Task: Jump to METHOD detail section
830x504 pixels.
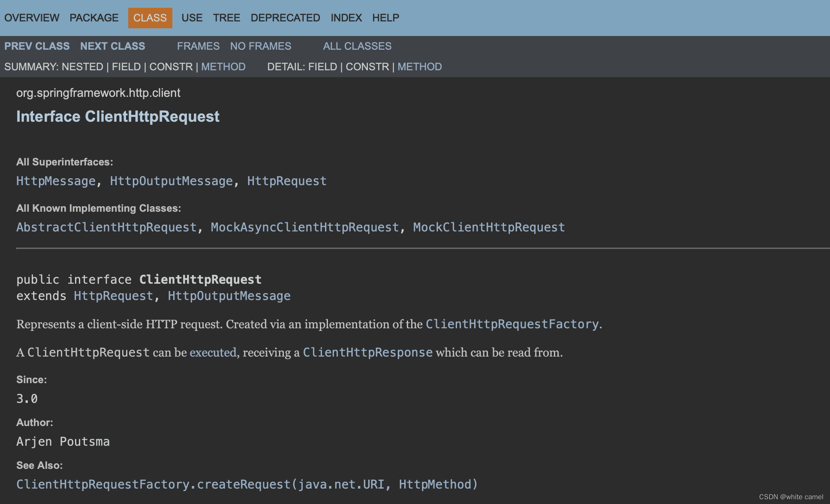Action: pyautogui.click(x=419, y=67)
